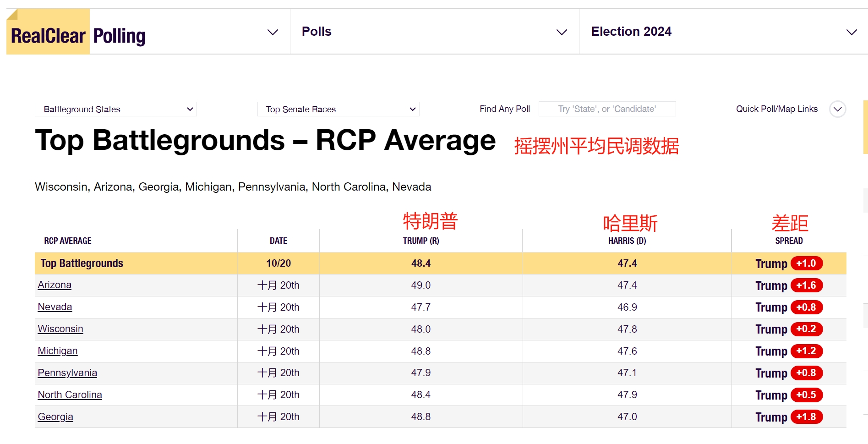
Task: Click the battleground states list subtitle
Action: [x=233, y=187]
